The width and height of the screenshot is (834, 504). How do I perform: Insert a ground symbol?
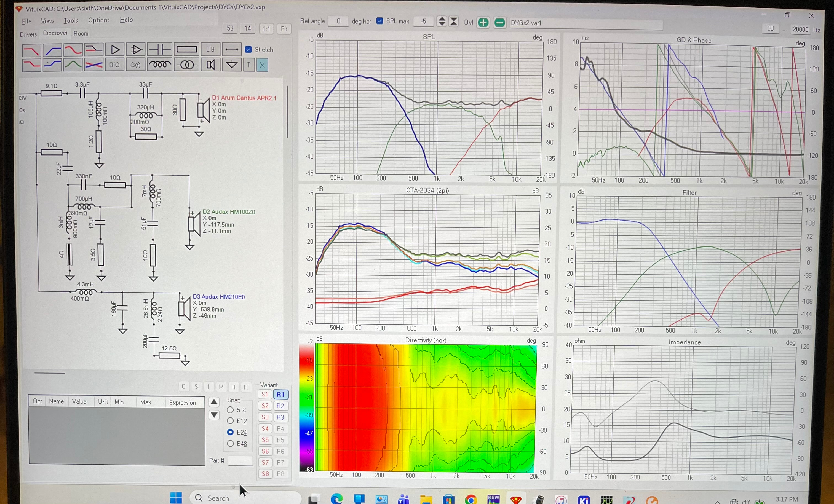231,65
